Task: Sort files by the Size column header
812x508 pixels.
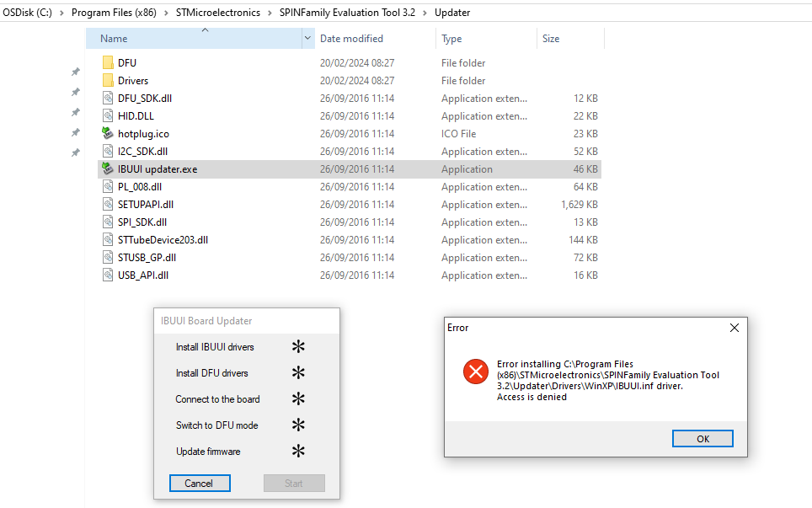Action: point(570,38)
